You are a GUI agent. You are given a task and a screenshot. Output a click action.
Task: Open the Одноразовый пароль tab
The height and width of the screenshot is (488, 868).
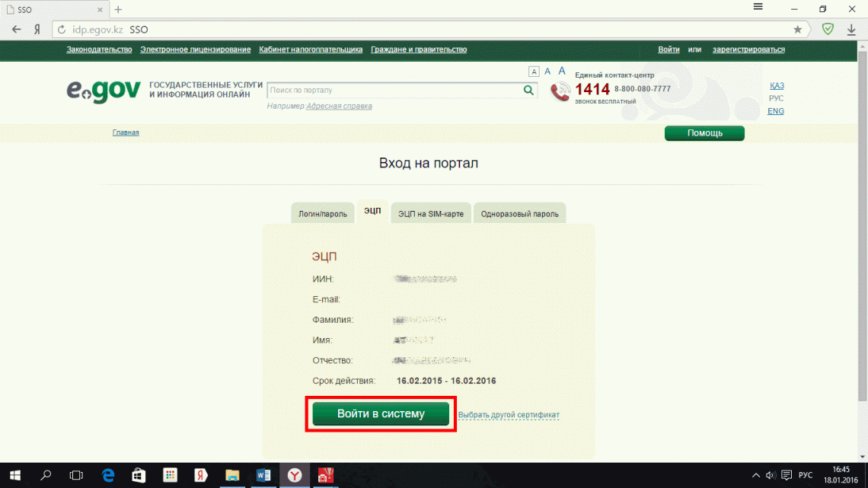pyautogui.click(x=520, y=212)
